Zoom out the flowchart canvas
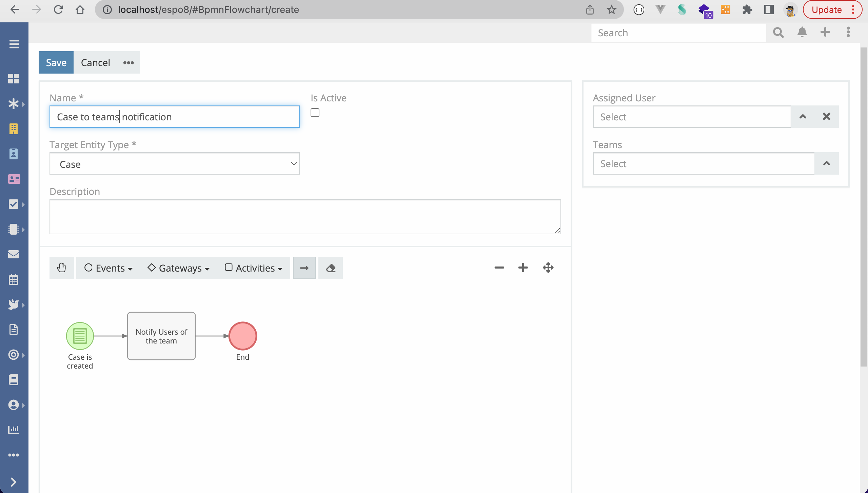This screenshot has width=868, height=493. click(499, 268)
